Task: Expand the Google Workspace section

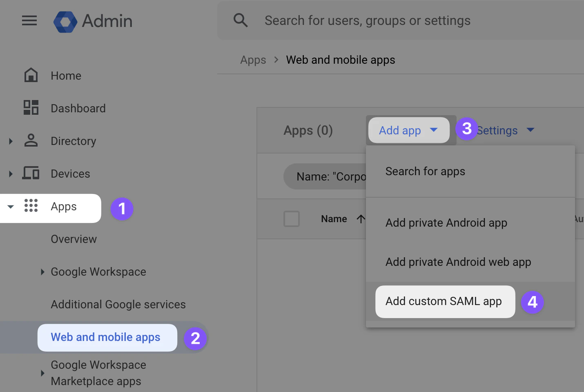Action: [42, 272]
